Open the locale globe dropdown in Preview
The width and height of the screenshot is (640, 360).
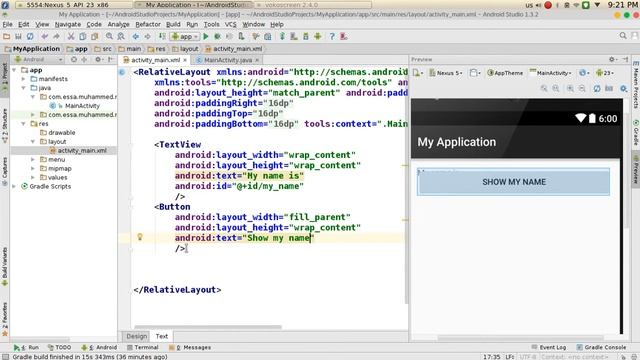584,73
